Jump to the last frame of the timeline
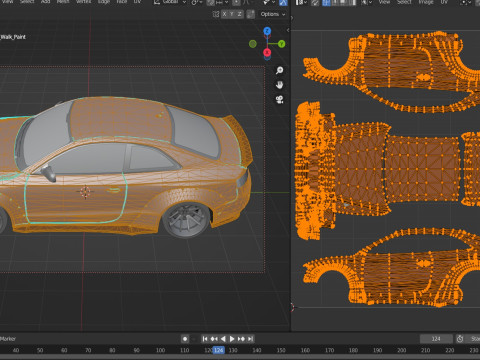 point(250,339)
